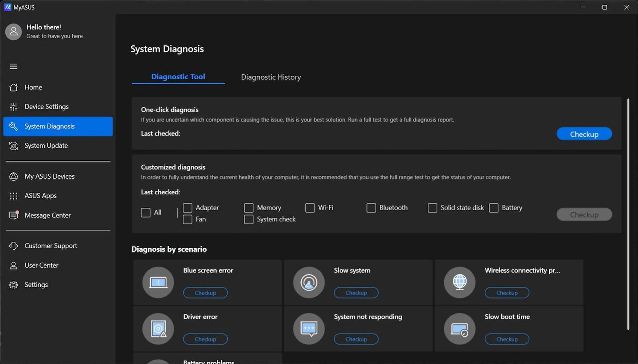Tick the System check checkbox
Image resolution: width=638 pixels, height=364 pixels.
(x=249, y=219)
